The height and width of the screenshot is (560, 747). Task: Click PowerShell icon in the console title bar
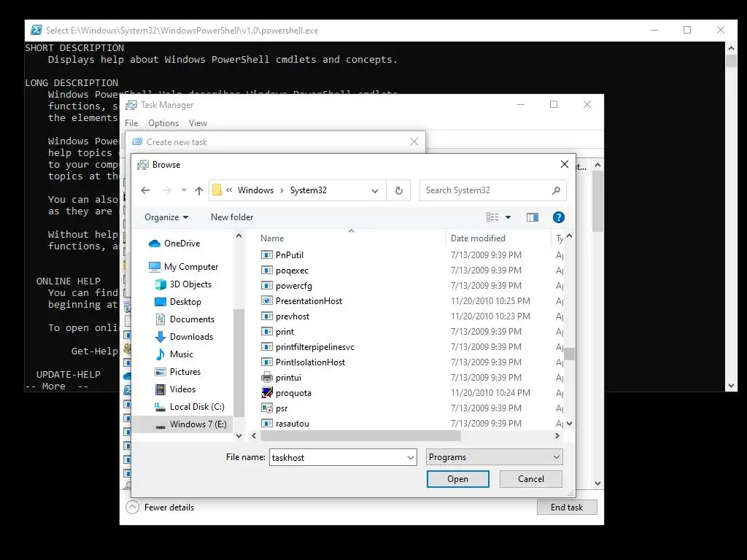click(x=36, y=30)
